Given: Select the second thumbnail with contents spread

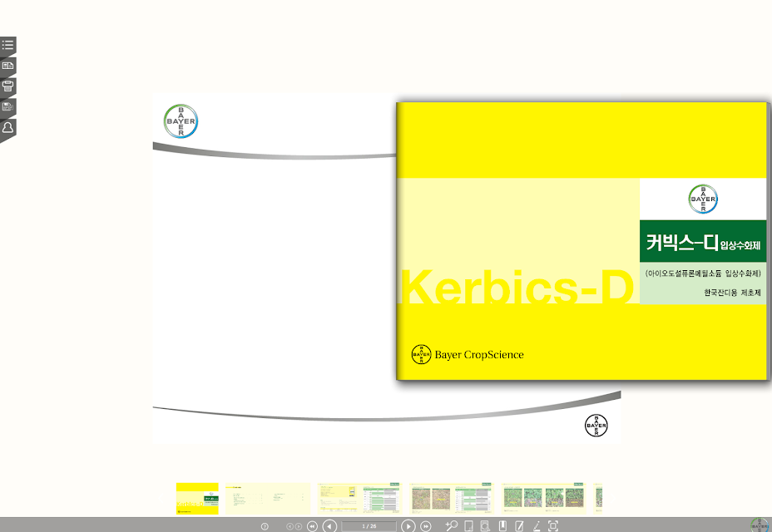Looking at the screenshot, I should coord(268,499).
